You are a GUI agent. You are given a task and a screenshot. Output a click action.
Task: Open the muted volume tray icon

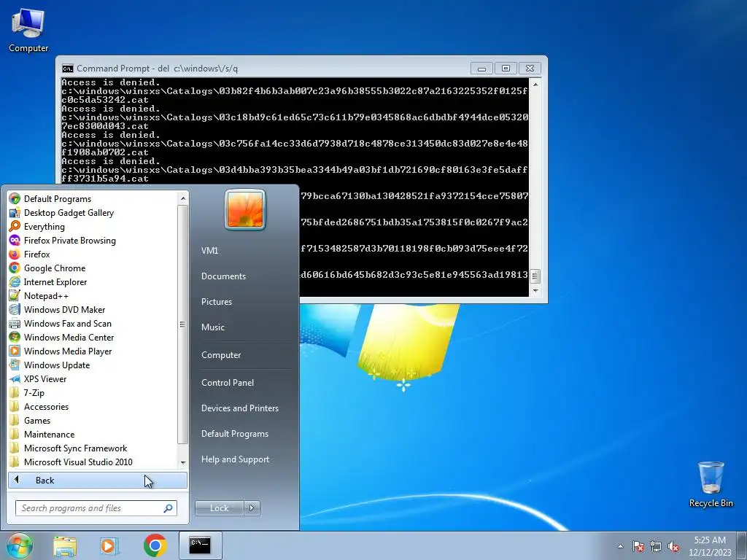tap(673, 546)
